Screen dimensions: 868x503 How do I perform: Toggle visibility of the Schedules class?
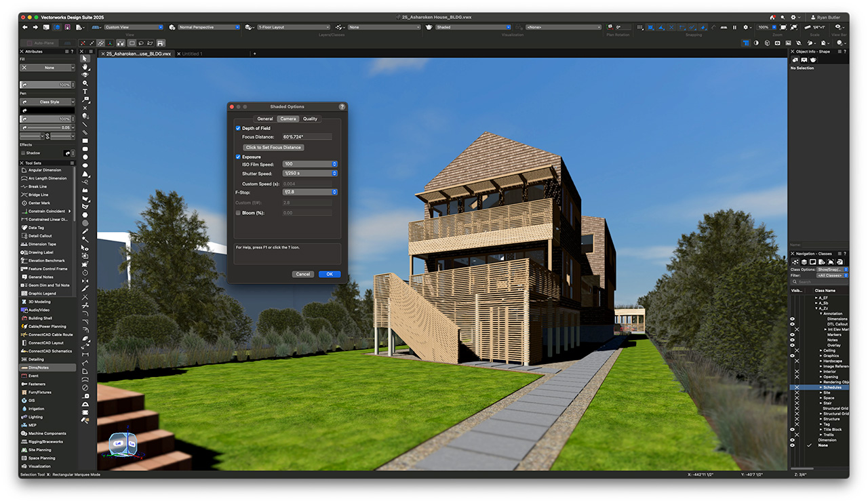point(797,387)
